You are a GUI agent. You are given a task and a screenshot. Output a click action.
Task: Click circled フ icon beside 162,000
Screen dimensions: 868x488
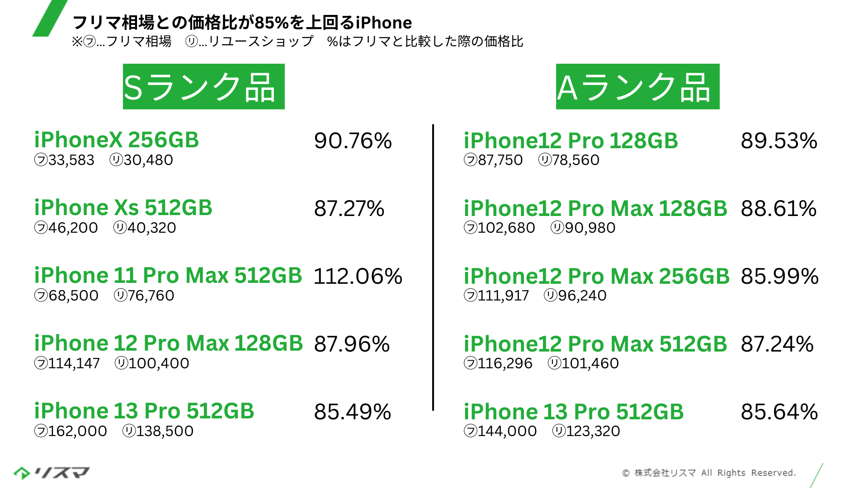point(41,431)
